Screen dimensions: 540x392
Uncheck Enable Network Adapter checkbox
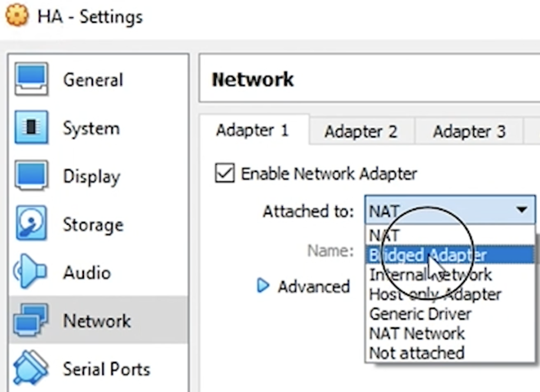225,173
